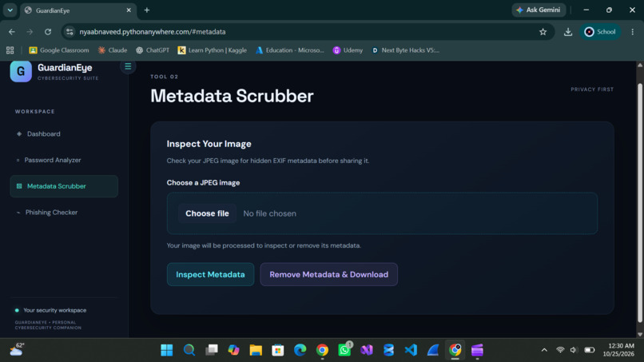644x362 pixels.
Task: View site information icon in address bar
Action: point(70,32)
